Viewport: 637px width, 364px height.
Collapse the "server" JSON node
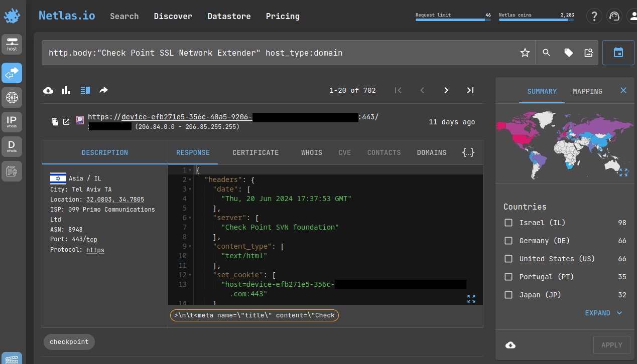[x=190, y=218]
